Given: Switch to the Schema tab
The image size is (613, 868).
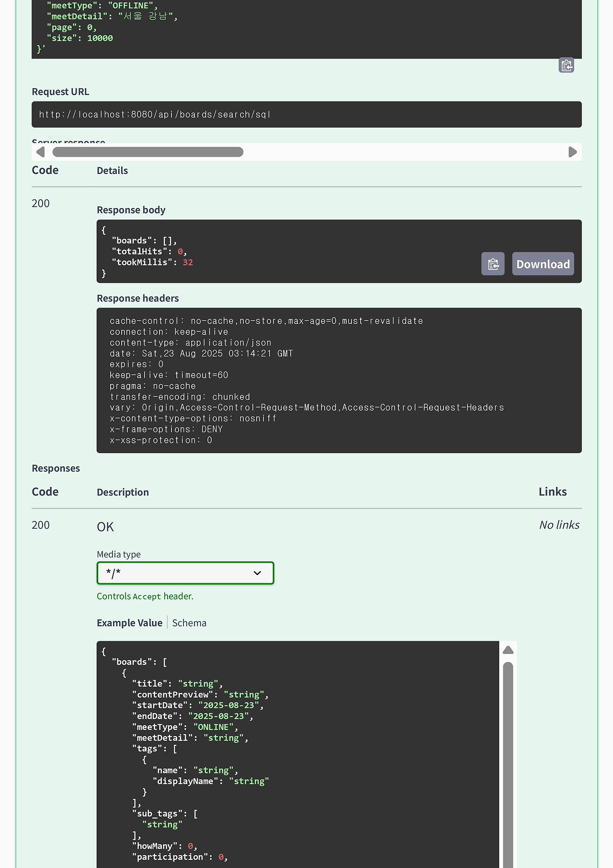Looking at the screenshot, I should (189, 623).
